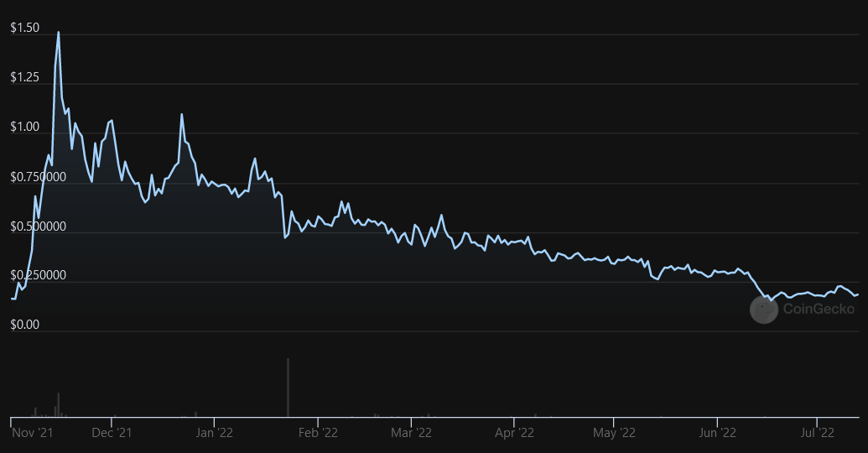Image resolution: width=868 pixels, height=453 pixels.
Task: Click the mid-November volume bar under the price peak
Action: pos(58,405)
